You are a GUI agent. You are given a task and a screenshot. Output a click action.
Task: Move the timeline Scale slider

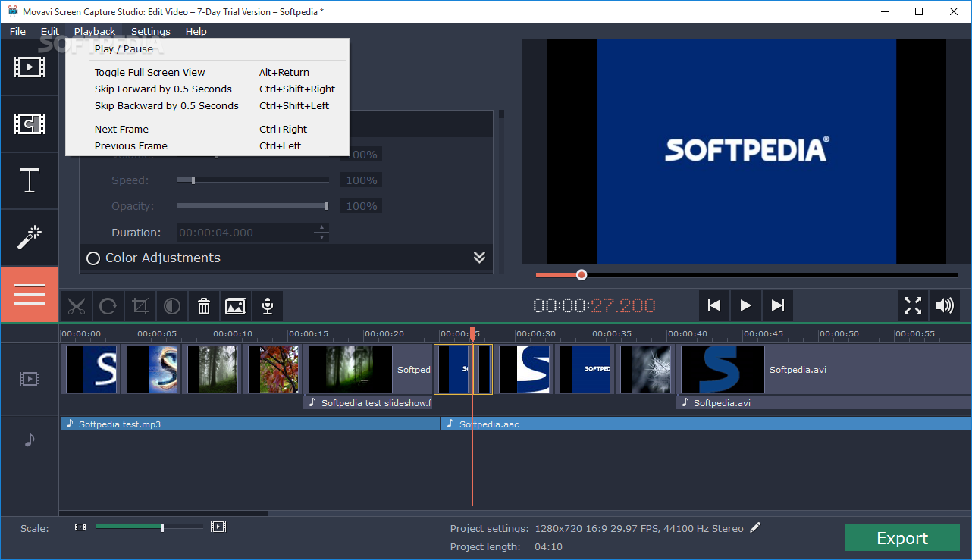tap(162, 527)
